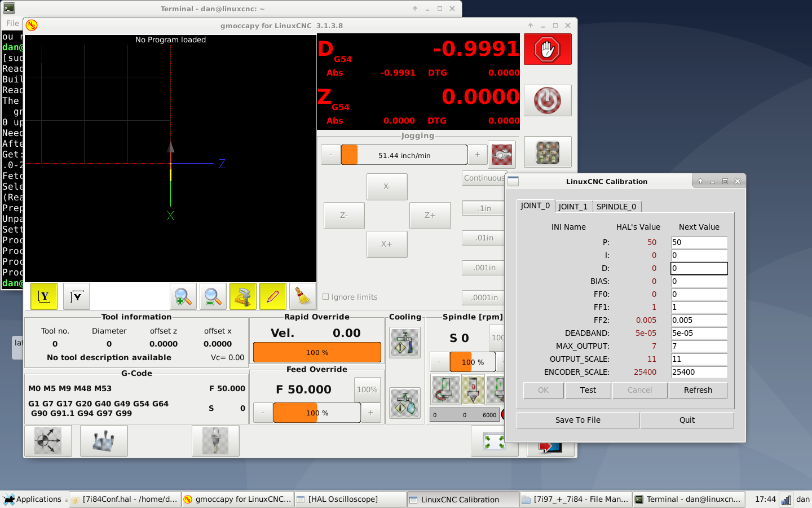Click the DEADBAND next value field

pos(699,333)
